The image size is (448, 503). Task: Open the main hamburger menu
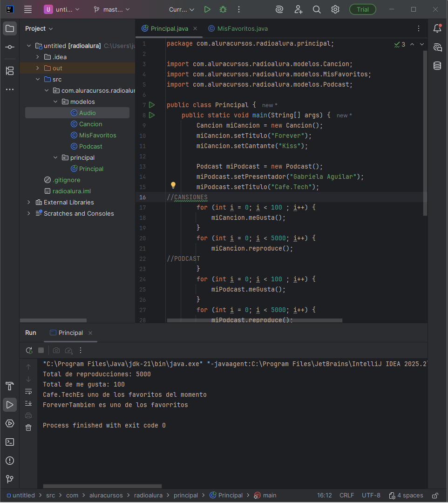click(28, 9)
